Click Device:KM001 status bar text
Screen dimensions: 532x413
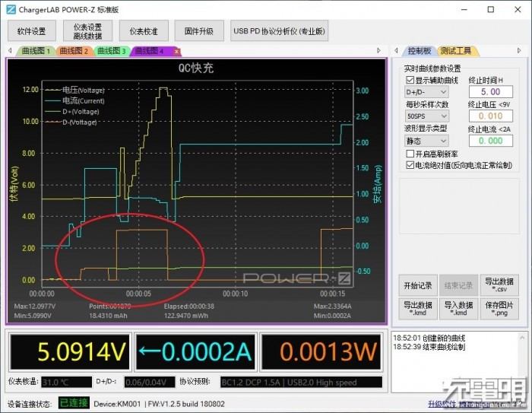point(117,404)
